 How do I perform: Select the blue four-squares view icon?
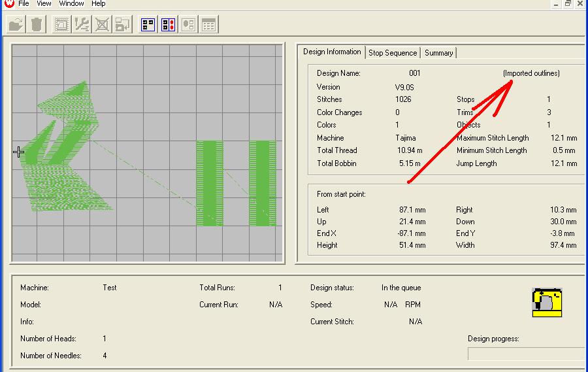[148, 25]
